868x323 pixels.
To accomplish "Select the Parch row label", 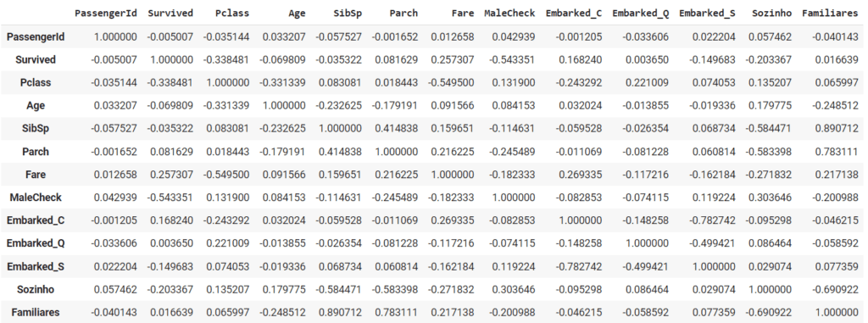I will click(36, 152).
